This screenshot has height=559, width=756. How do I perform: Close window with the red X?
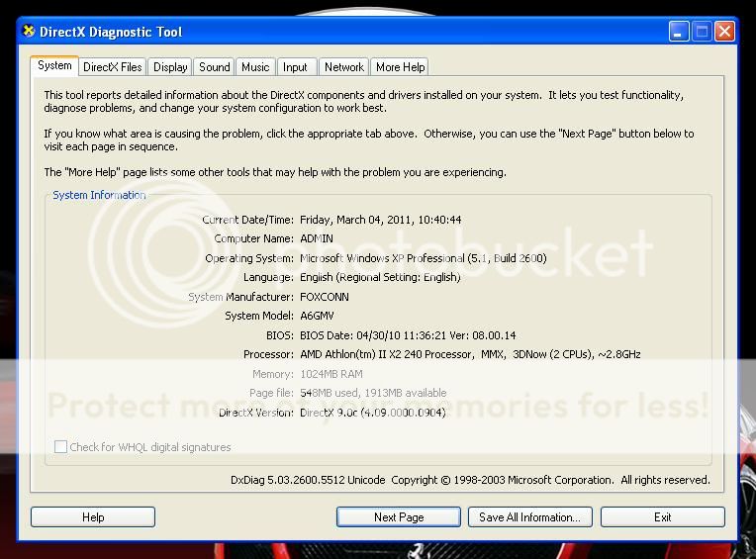(724, 32)
